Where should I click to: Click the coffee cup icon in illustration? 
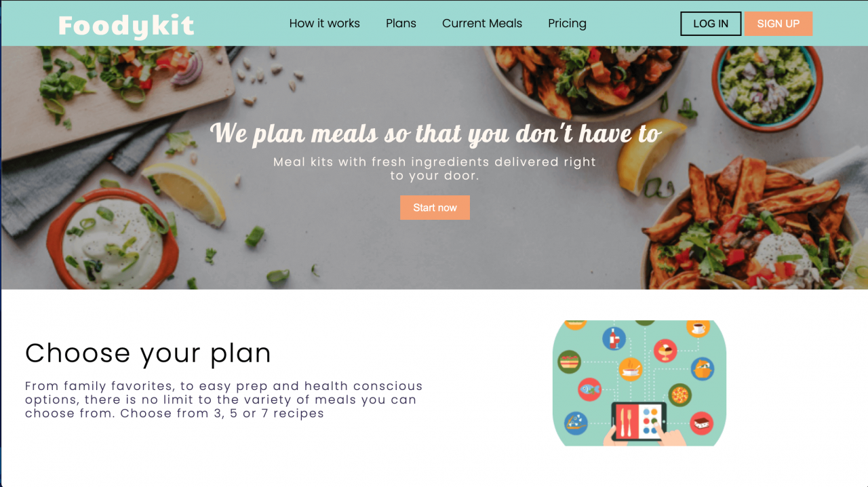(698, 328)
